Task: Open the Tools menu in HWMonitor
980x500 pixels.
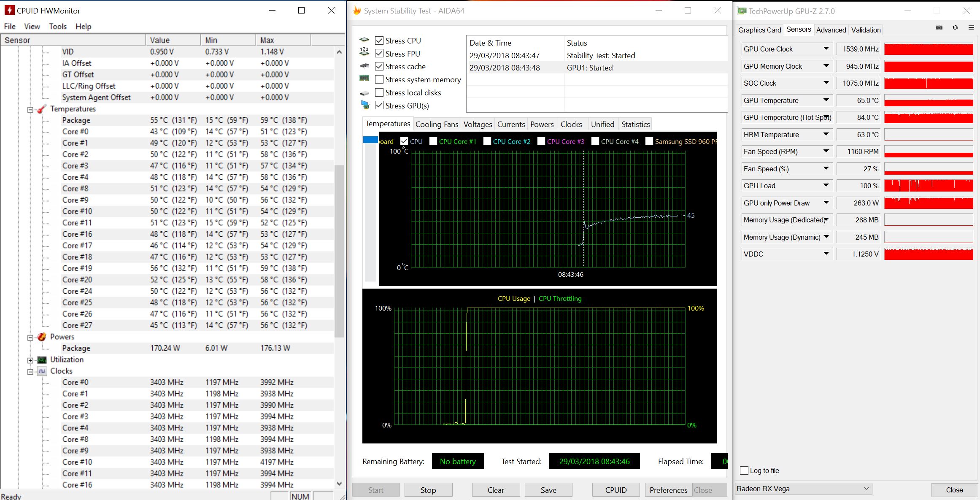Action: (x=58, y=27)
